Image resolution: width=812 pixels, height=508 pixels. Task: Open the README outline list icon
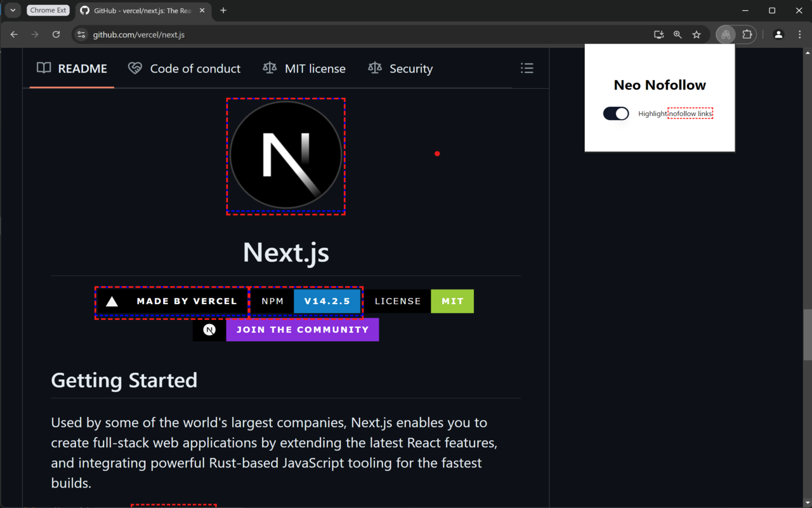pos(527,68)
